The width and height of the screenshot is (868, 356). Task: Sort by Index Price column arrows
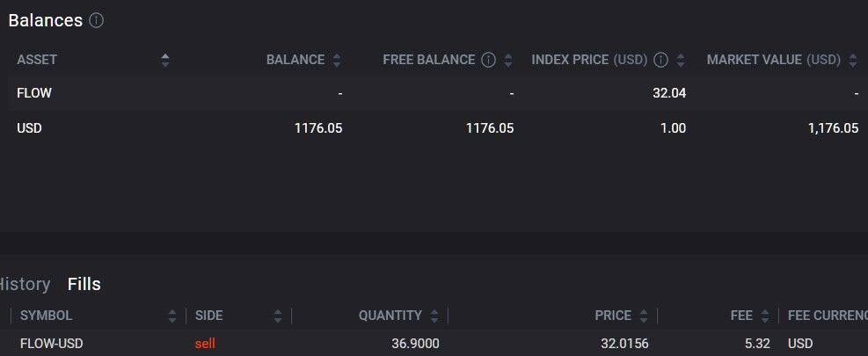coord(681,60)
